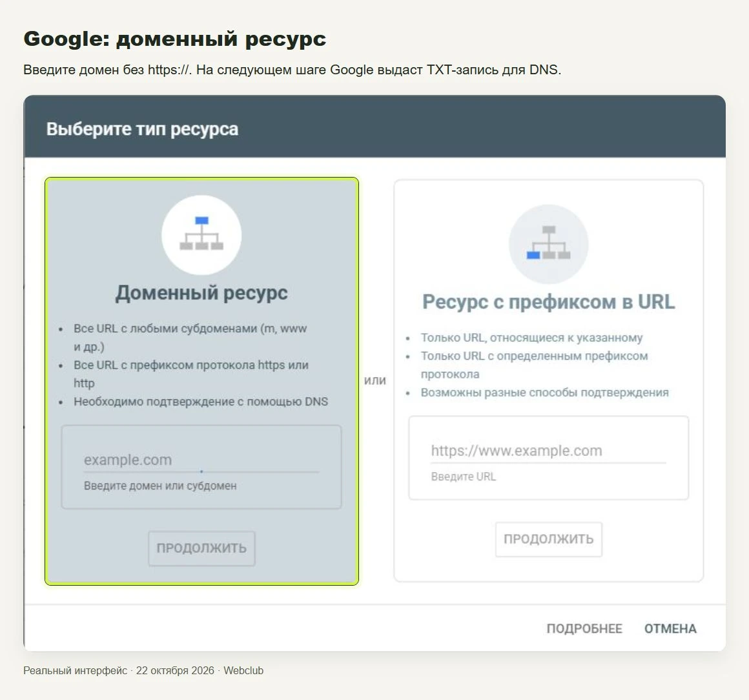Click the URL-prefix property hierarchy icon
This screenshot has height=700, width=749.
tap(548, 244)
